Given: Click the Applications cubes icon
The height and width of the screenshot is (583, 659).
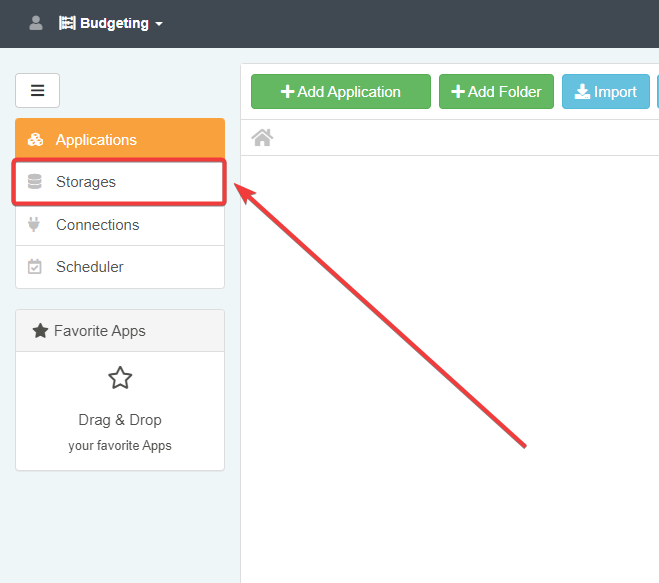Looking at the screenshot, I should pyautogui.click(x=35, y=140).
